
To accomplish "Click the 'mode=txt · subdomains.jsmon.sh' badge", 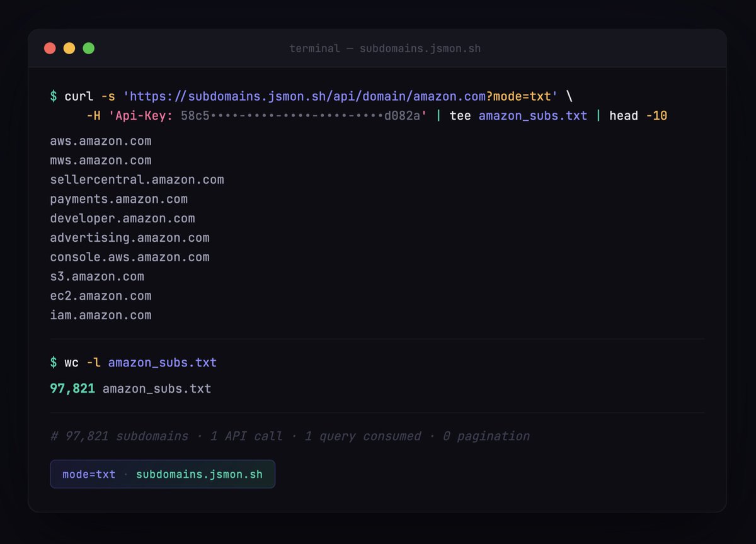I will 163,474.
